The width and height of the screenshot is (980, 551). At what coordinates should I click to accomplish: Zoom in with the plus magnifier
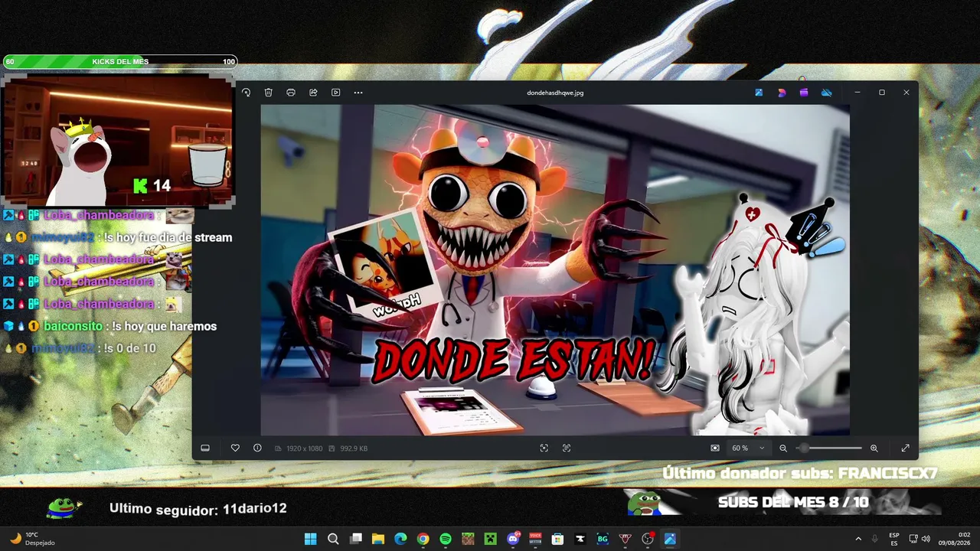click(x=874, y=448)
